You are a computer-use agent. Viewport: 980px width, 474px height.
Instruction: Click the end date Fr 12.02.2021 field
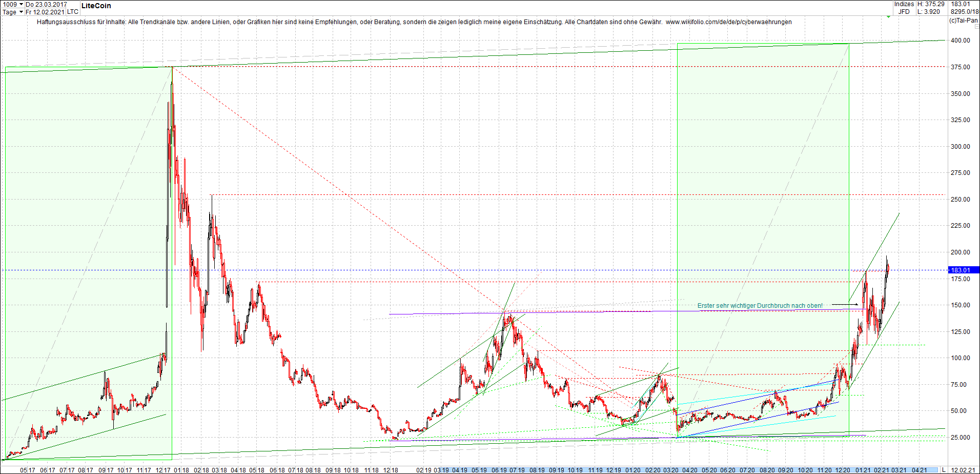pyautogui.click(x=45, y=12)
